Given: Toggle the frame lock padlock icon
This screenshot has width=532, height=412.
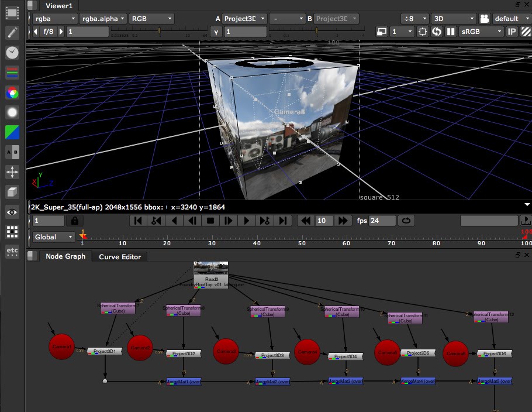Looking at the screenshot, I should pos(74,221).
